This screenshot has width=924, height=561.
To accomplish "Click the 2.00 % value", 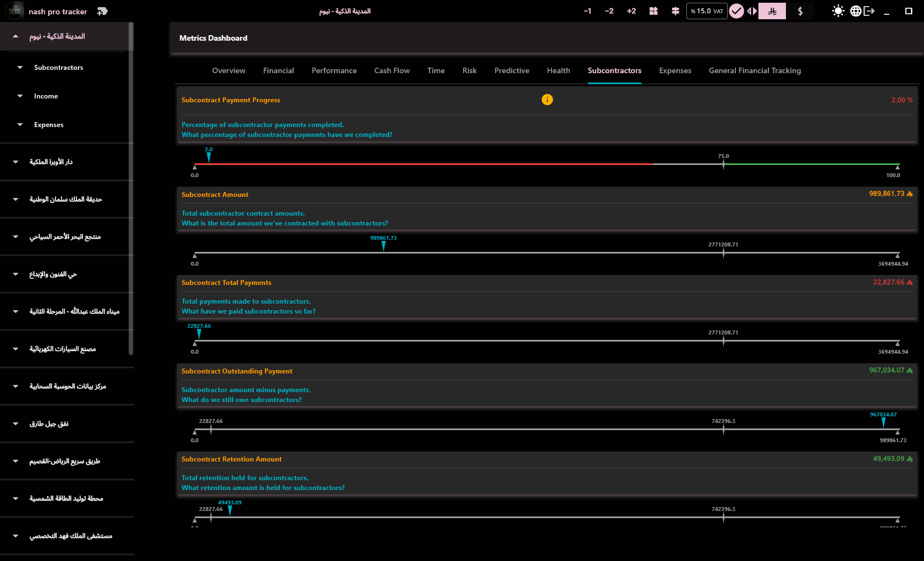I will tap(902, 100).
